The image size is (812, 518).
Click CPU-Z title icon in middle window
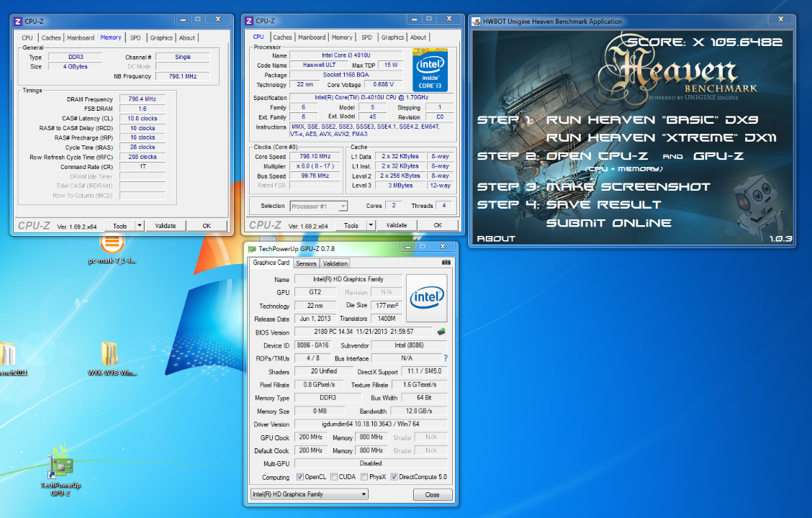[x=248, y=21]
